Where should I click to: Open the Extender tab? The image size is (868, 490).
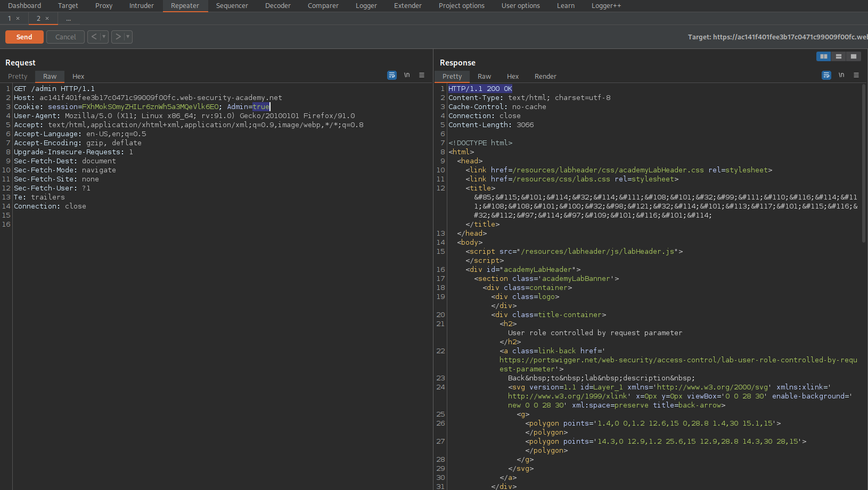point(408,6)
